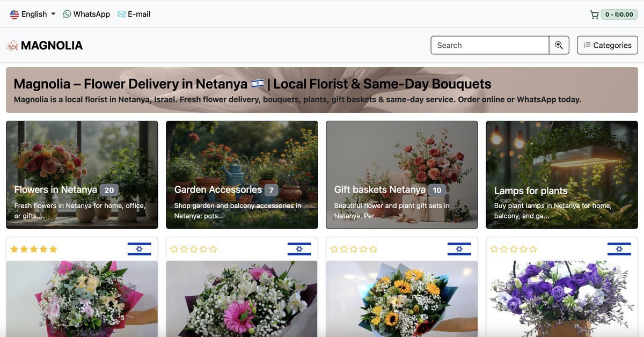Image resolution: width=644 pixels, height=337 pixels.
Task: Click the 7 count badge on Garden Accessories
Action: [x=271, y=190]
